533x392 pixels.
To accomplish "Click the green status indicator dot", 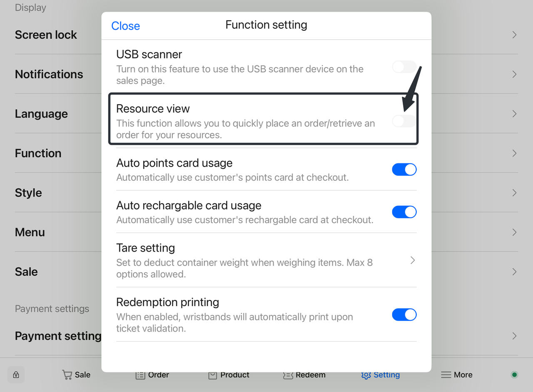I will tap(514, 375).
